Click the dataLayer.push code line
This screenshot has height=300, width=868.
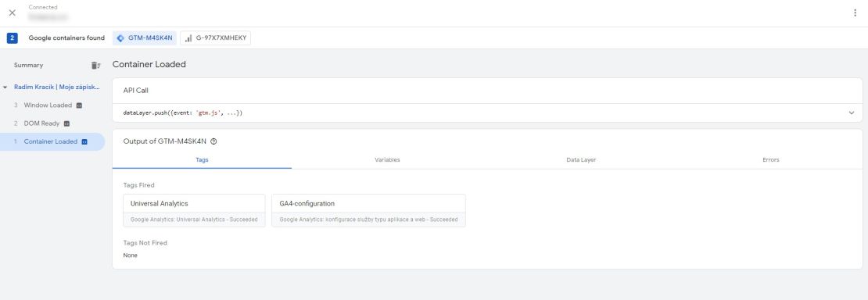tap(183, 113)
